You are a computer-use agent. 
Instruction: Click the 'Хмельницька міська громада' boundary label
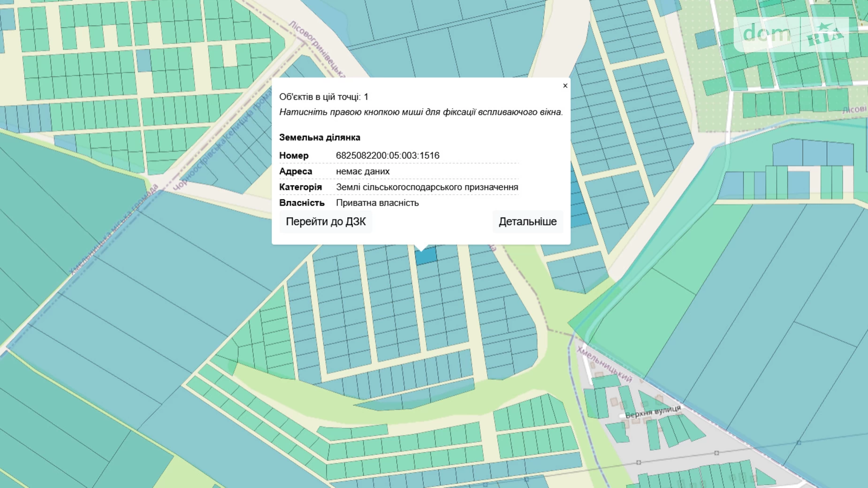(x=114, y=229)
